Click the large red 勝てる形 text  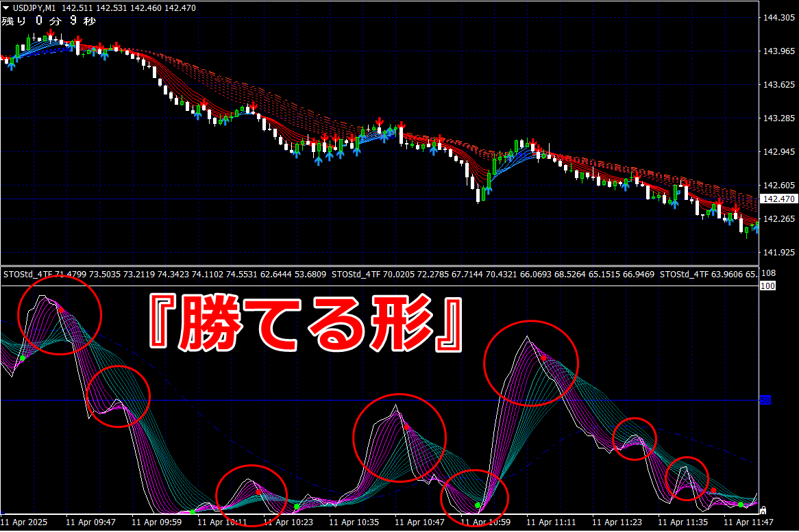[x=305, y=325]
